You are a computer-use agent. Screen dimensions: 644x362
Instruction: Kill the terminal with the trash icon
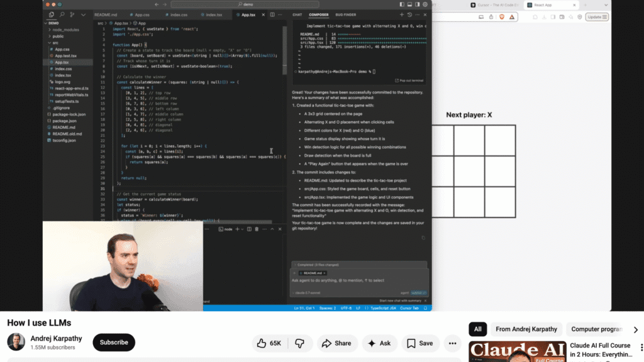pos(257,229)
